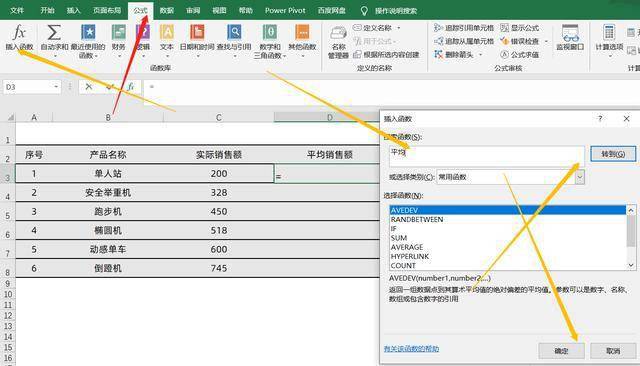Click the OK (确定) button
Screen dimensions: 640x366
click(x=561, y=350)
